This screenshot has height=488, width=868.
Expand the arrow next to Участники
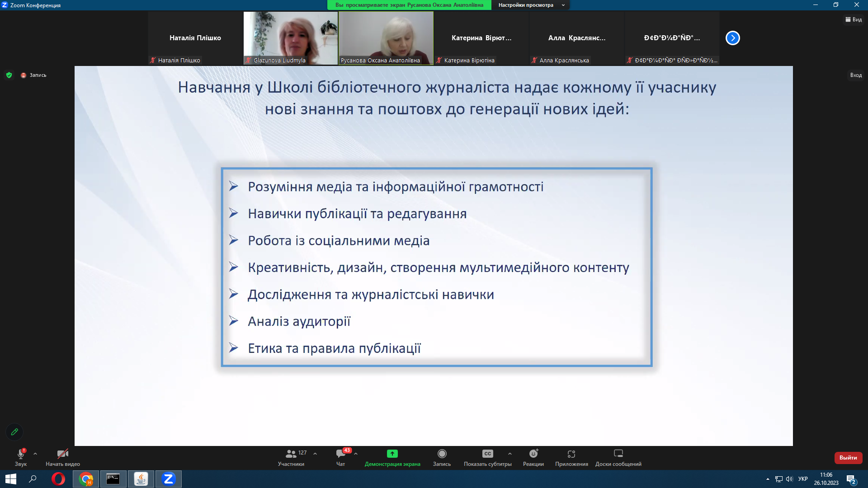315,454
